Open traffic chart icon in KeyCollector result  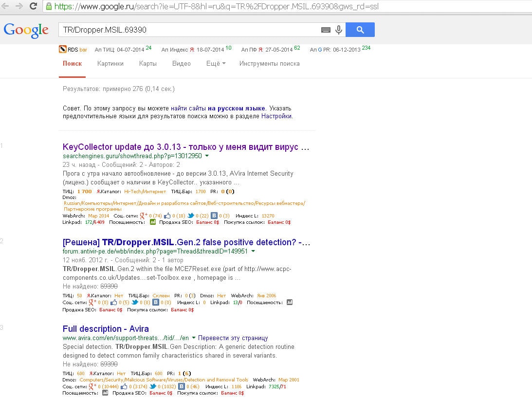(153, 222)
